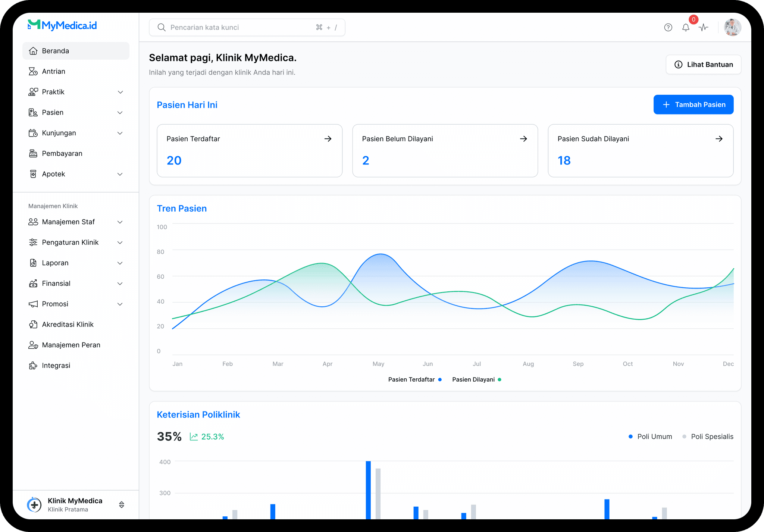The width and height of the screenshot is (764, 532).
Task: Toggle Pasien Dilayani legend series
Action: click(477, 379)
